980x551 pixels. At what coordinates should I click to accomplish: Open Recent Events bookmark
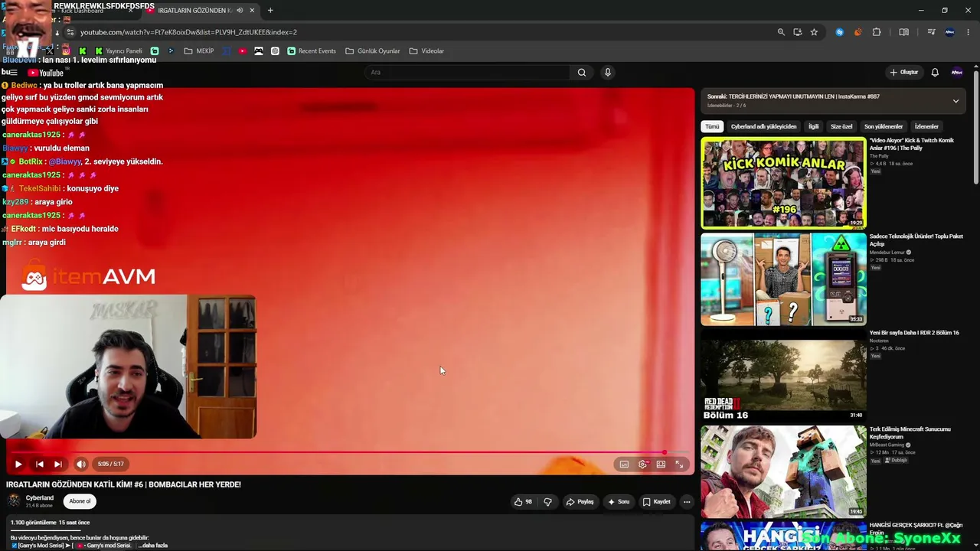click(312, 51)
